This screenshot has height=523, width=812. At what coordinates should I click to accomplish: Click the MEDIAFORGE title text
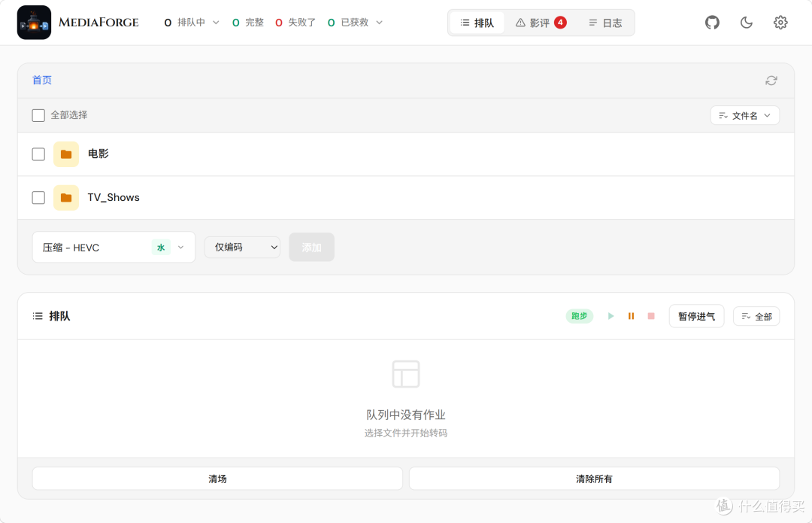coord(98,23)
